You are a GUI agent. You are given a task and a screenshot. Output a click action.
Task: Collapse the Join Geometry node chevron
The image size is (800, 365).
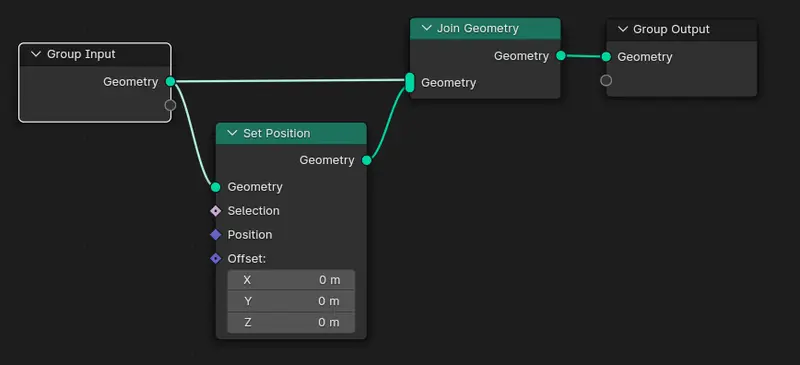427,28
